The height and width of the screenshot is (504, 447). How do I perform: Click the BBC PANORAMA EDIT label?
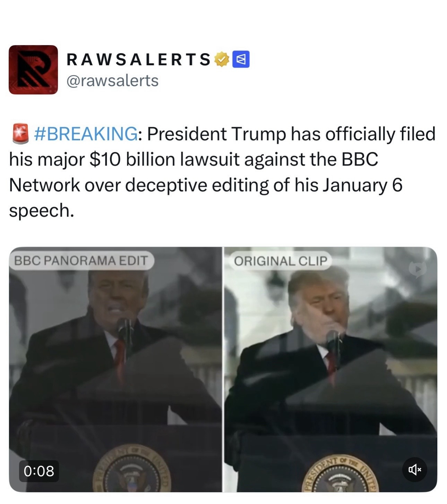81,260
